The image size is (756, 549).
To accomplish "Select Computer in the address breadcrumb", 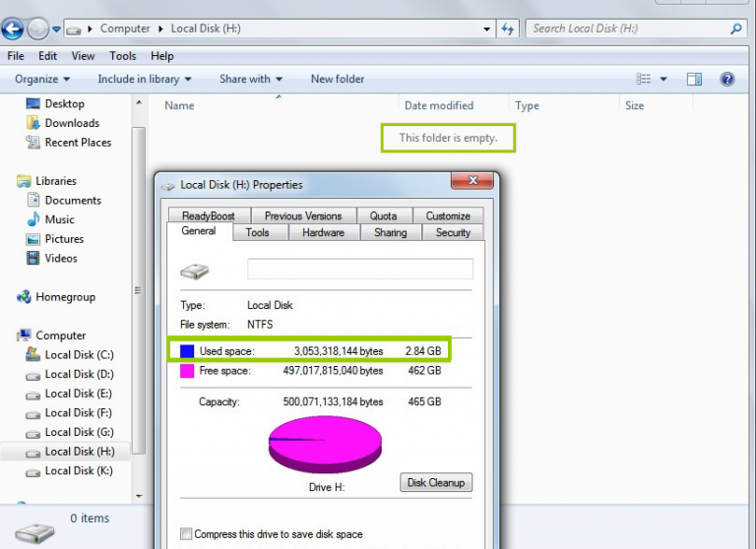I will click(x=125, y=29).
